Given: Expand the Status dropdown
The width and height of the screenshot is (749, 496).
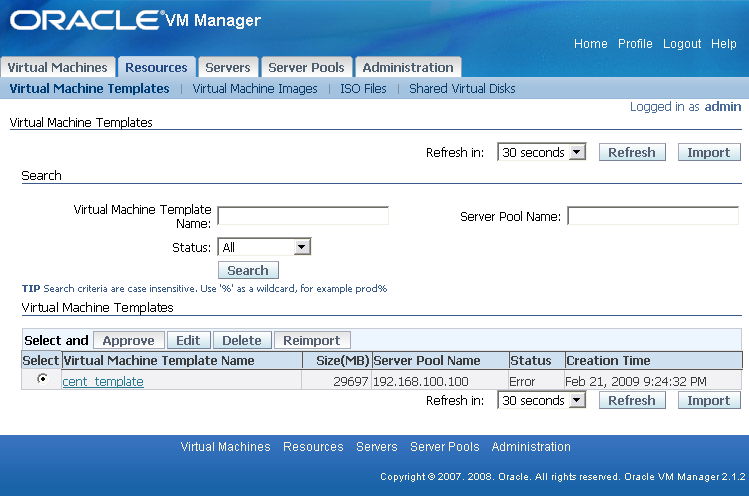Looking at the screenshot, I should point(264,247).
